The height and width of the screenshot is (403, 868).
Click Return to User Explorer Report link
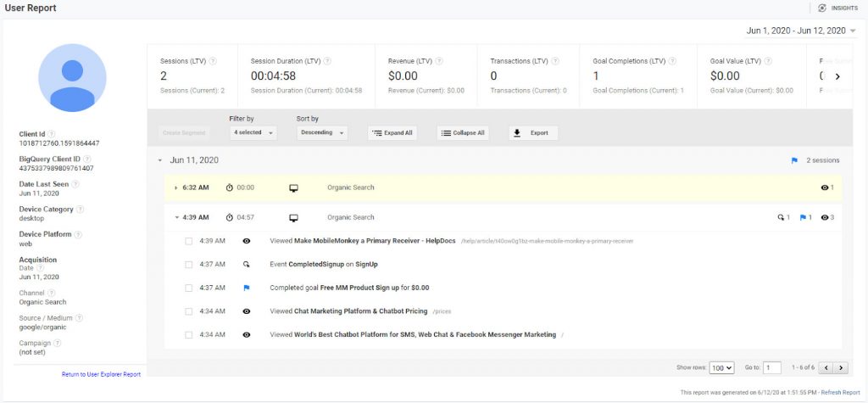tap(102, 375)
